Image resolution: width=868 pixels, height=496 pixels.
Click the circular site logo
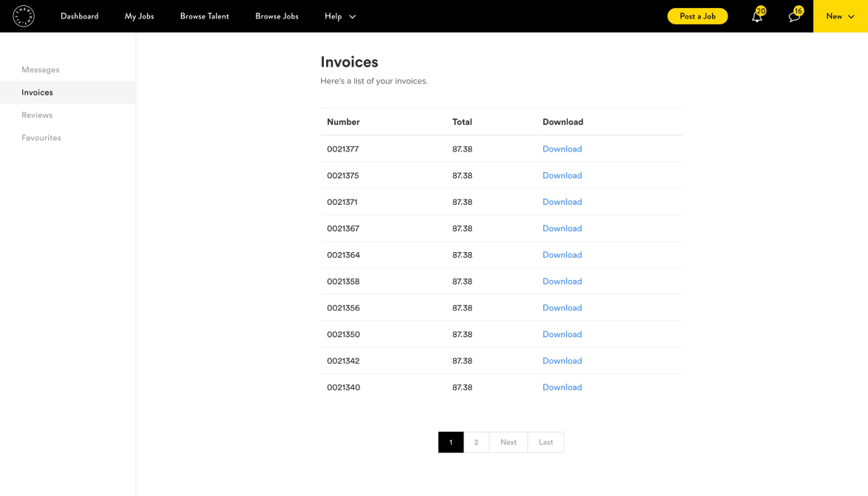tap(24, 16)
